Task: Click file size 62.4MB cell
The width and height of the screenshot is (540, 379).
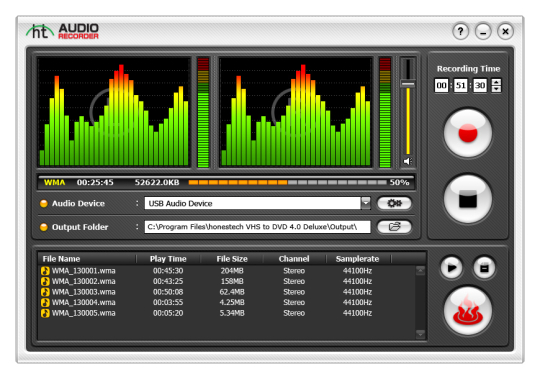Action: coord(232,292)
